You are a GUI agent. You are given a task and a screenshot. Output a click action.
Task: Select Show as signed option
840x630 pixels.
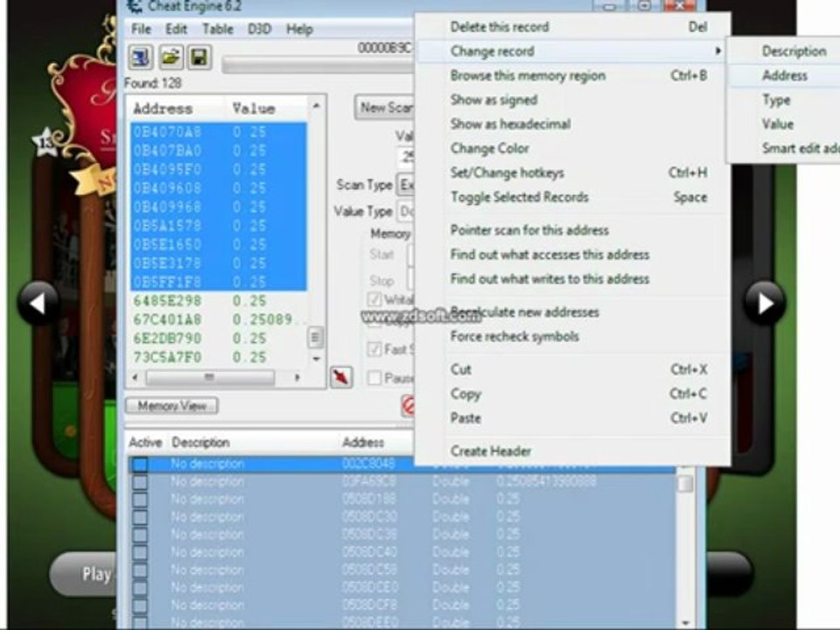[x=572, y=100]
